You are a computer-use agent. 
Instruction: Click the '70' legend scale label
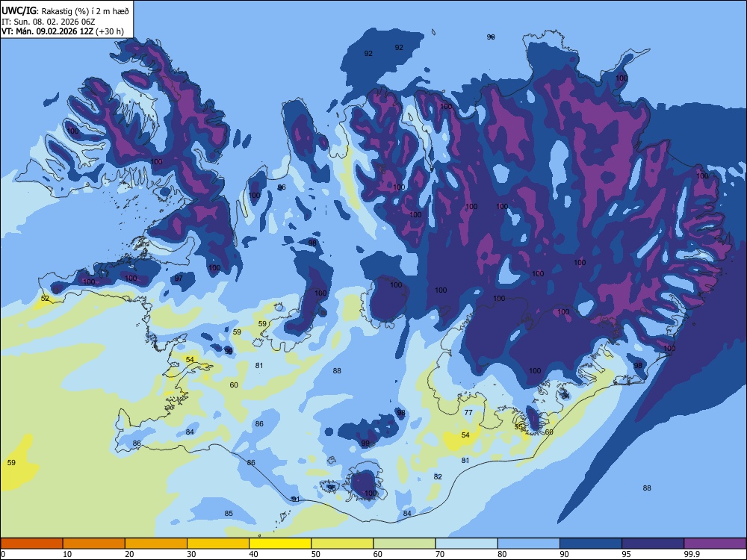click(x=440, y=554)
